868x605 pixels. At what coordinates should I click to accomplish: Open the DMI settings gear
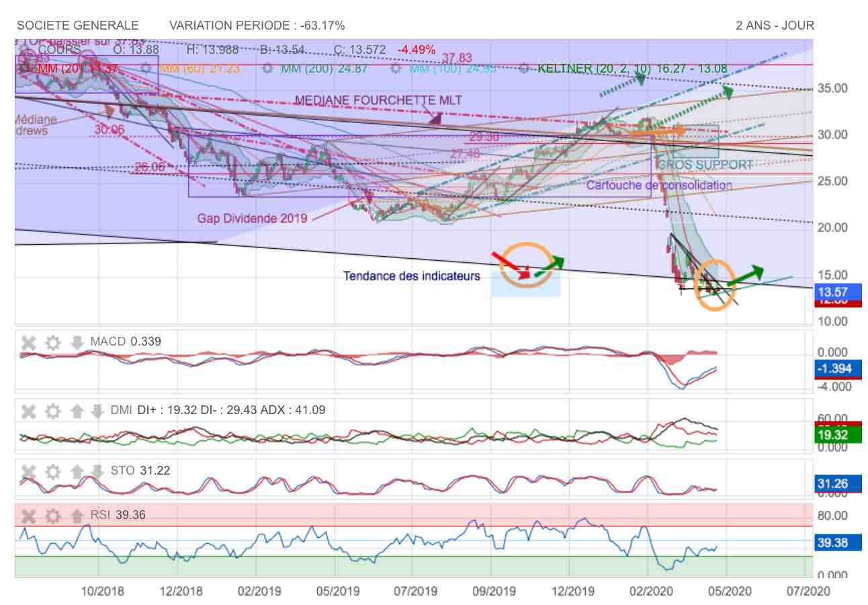53,411
